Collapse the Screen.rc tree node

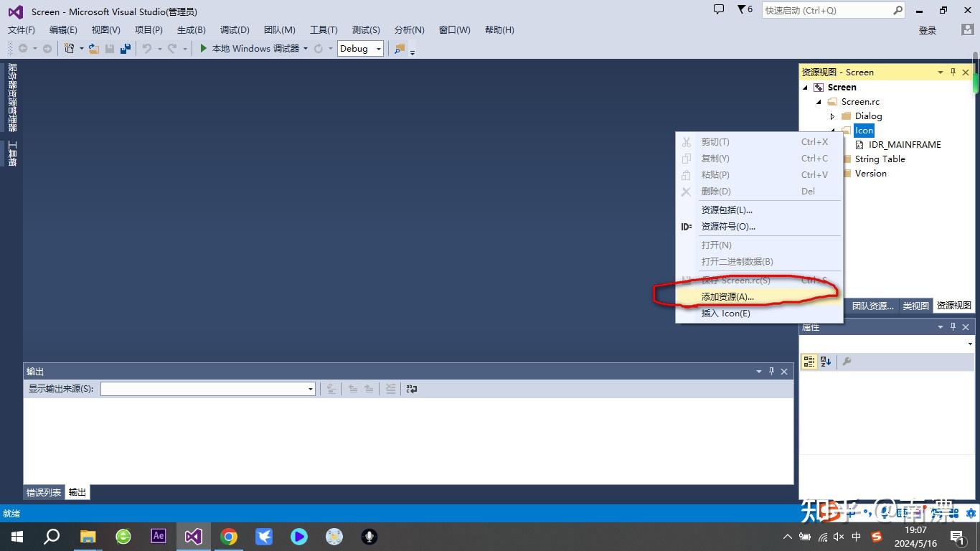819,102
